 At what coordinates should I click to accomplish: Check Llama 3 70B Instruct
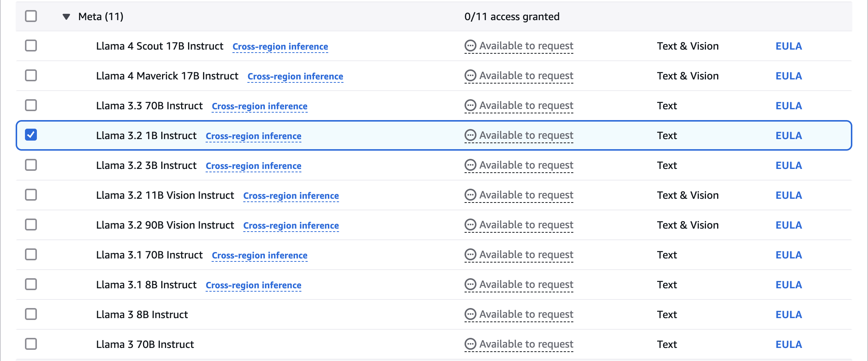pos(31,344)
